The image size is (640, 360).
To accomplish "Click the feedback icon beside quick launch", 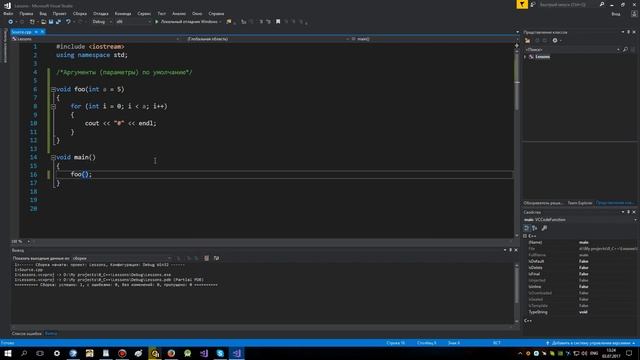I will click(x=533, y=4).
